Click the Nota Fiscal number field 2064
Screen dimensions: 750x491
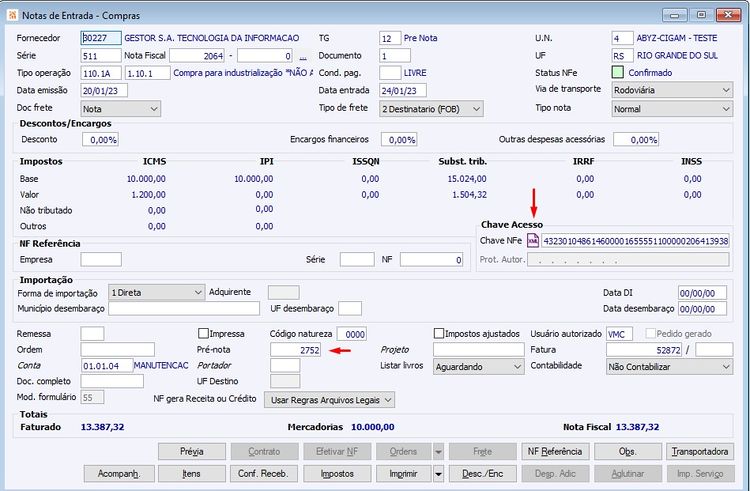197,56
